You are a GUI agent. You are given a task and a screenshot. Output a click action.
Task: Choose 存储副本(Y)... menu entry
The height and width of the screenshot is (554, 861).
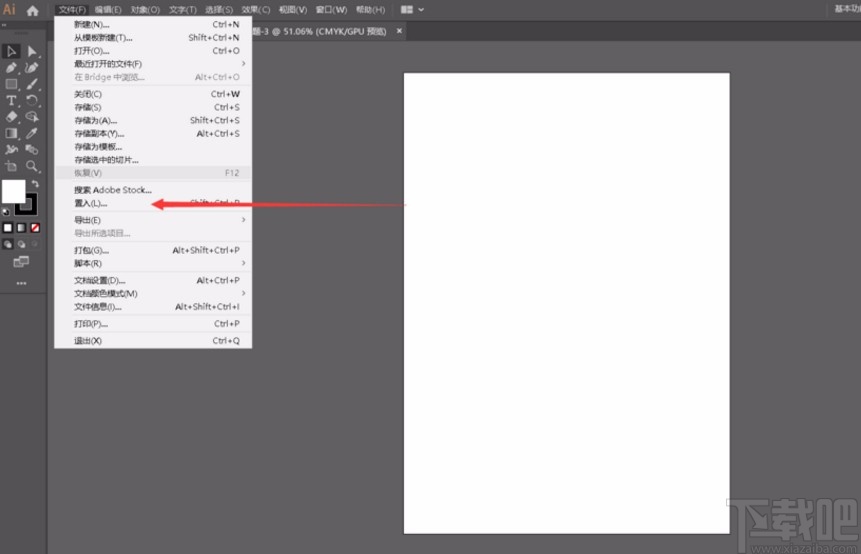click(x=153, y=133)
